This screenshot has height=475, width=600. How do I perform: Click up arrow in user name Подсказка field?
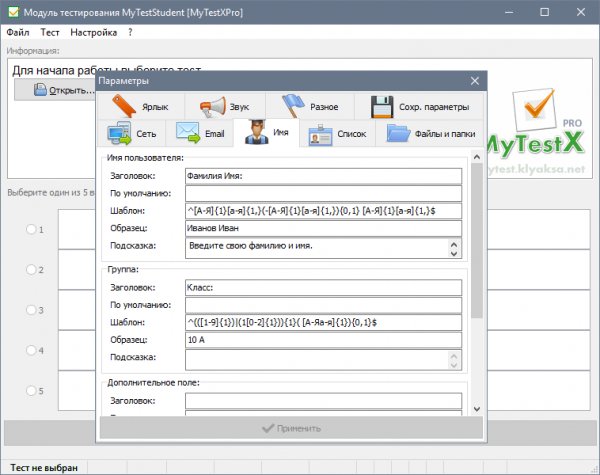(x=454, y=244)
